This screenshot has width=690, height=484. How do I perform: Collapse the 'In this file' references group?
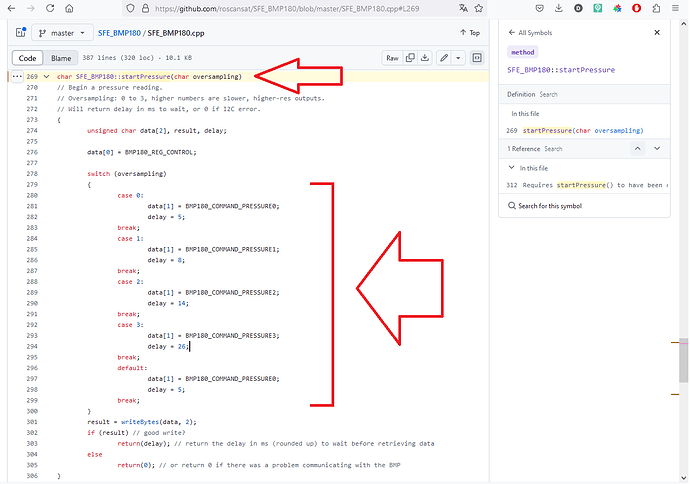tap(511, 168)
